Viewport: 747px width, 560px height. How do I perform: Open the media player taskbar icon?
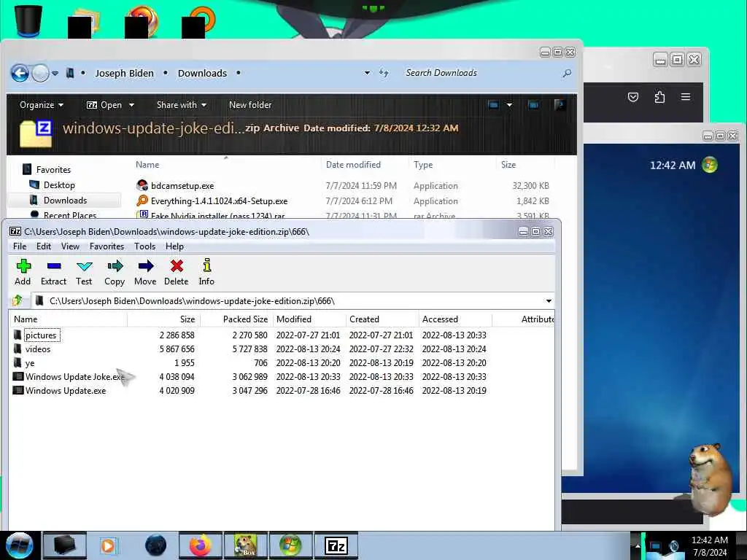click(x=108, y=545)
